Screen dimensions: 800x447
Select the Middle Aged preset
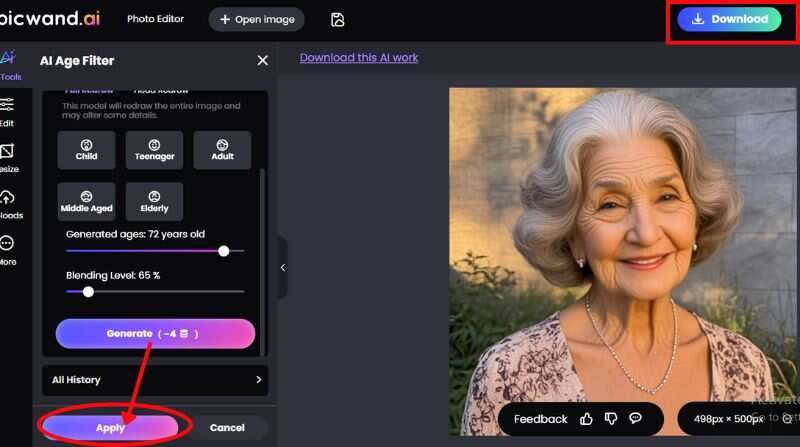pyautogui.click(x=86, y=202)
